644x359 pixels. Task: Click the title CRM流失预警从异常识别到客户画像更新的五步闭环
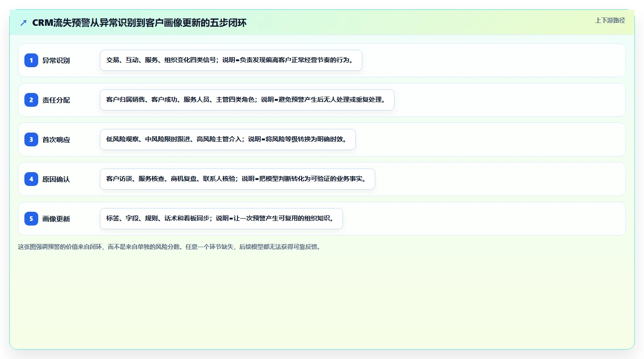139,23
